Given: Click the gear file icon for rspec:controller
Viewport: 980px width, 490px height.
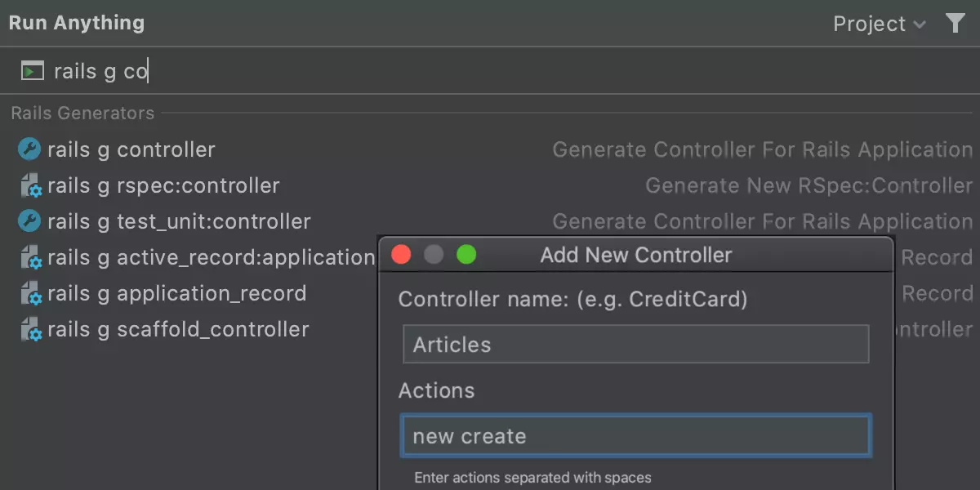Looking at the screenshot, I should coord(30,186).
